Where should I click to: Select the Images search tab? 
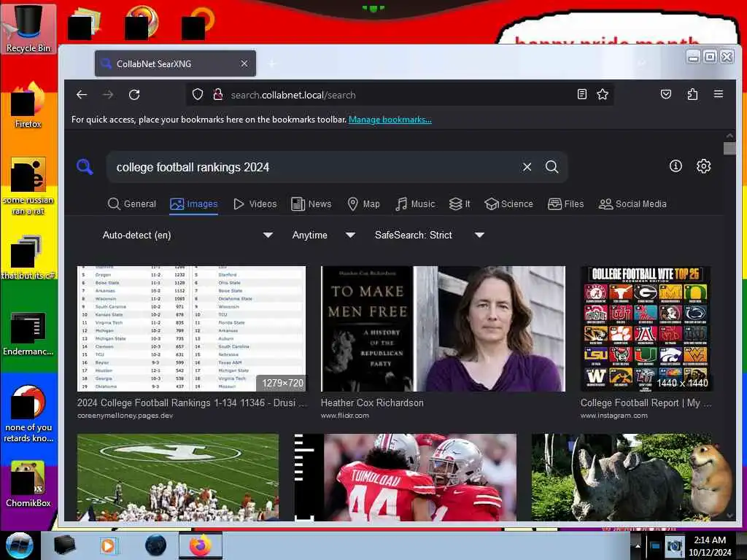click(x=194, y=204)
